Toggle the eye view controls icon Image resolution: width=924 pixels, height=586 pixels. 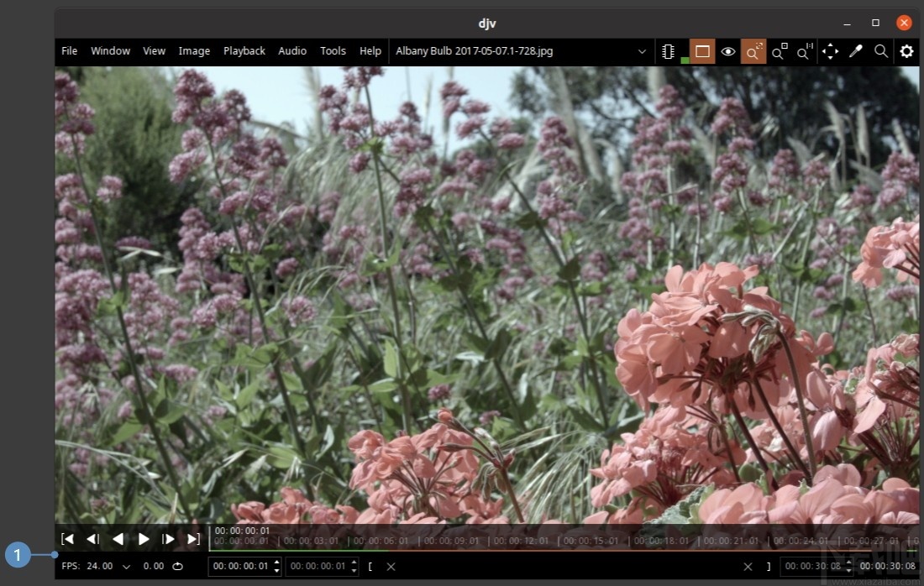pyautogui.click(x=727, y=52)
